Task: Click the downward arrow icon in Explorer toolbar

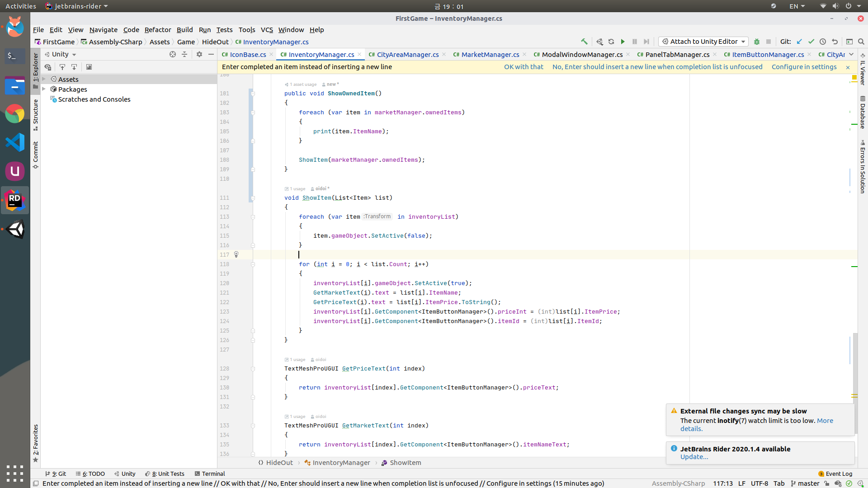Action: [74, 67]
